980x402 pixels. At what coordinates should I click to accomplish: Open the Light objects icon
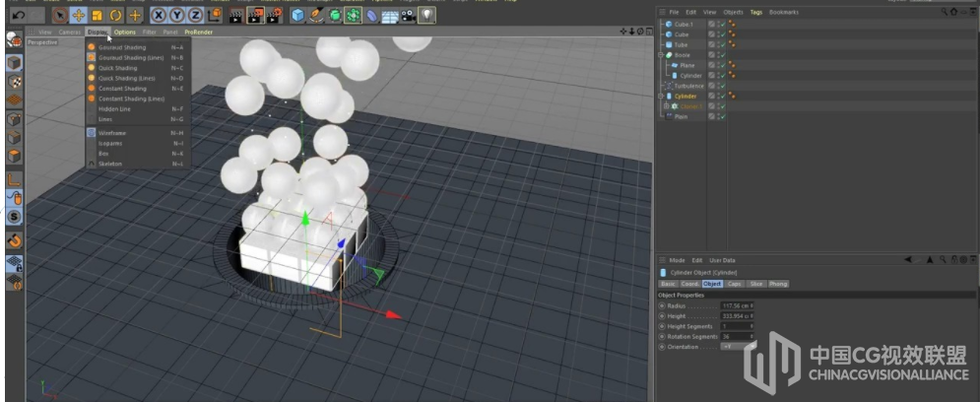pos(426,15)
